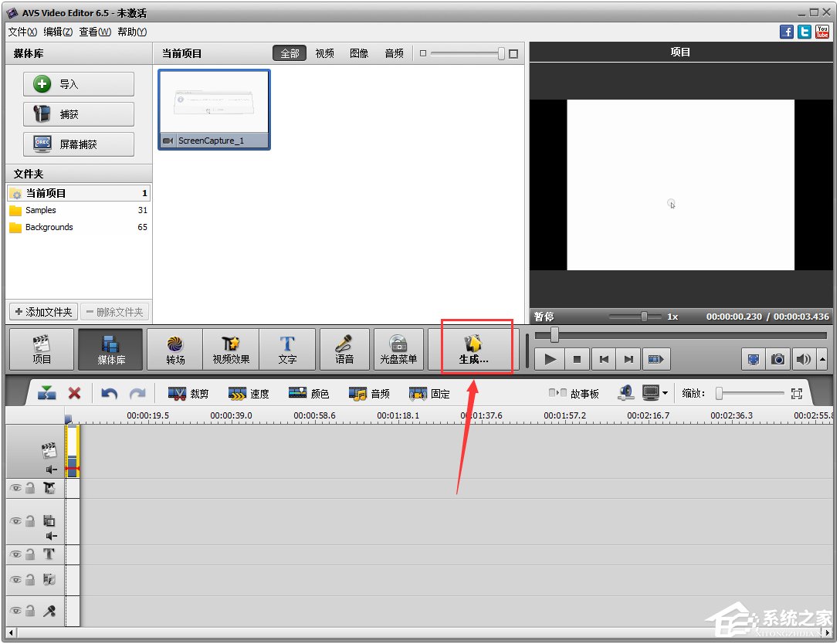The image size is (840, 644).
Task: Switch to the 视频 filter tab
Action: tap(324, 53)
